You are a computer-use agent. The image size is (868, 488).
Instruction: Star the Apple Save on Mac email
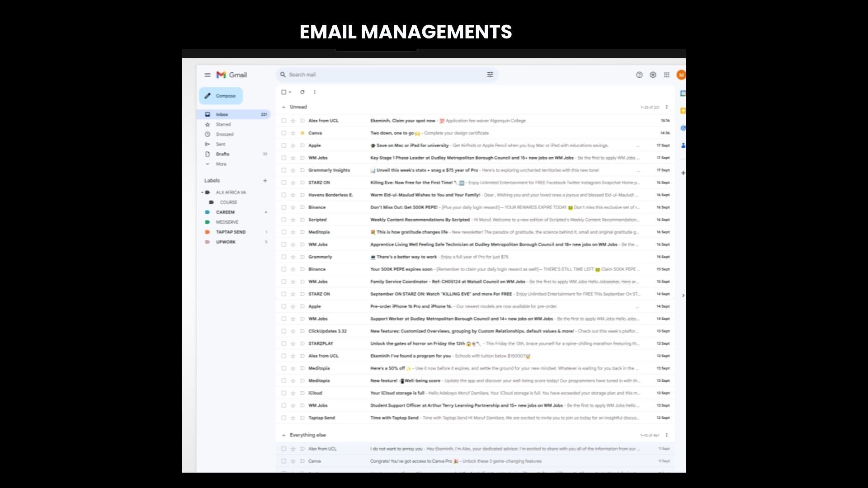[x=293, y=145]
